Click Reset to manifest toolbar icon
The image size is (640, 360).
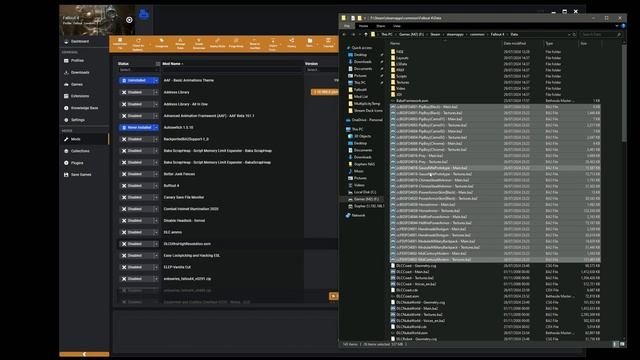click(x=254, y=43)
